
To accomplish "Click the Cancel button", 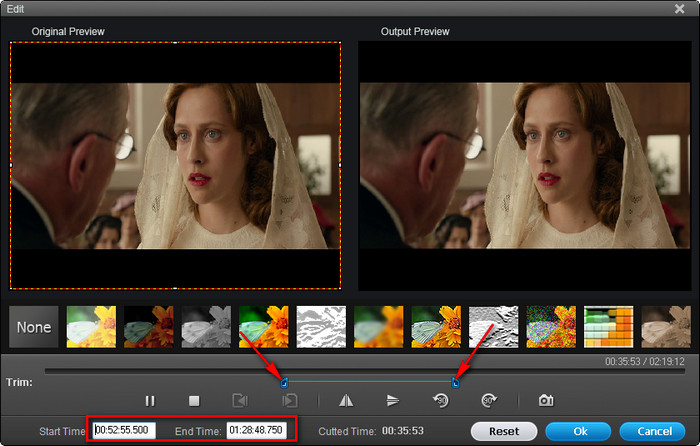I will (652, 431).
